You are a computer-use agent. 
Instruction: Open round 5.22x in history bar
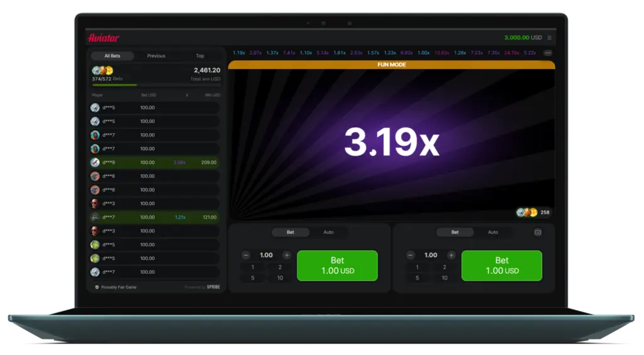point(530,53)
